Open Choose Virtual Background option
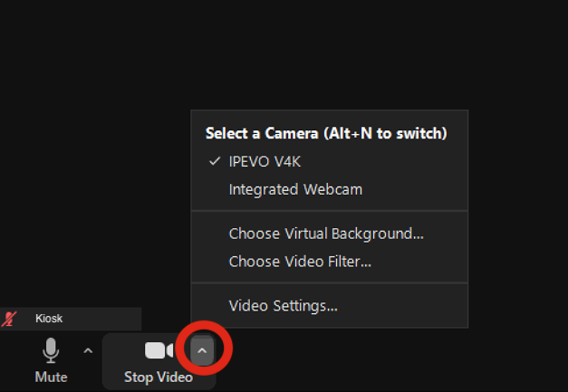568x392 pixels. point(329,234)
